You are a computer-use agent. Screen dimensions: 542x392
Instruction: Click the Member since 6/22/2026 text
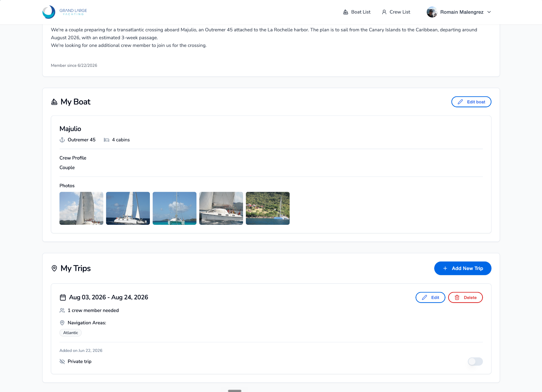(74, 65)
